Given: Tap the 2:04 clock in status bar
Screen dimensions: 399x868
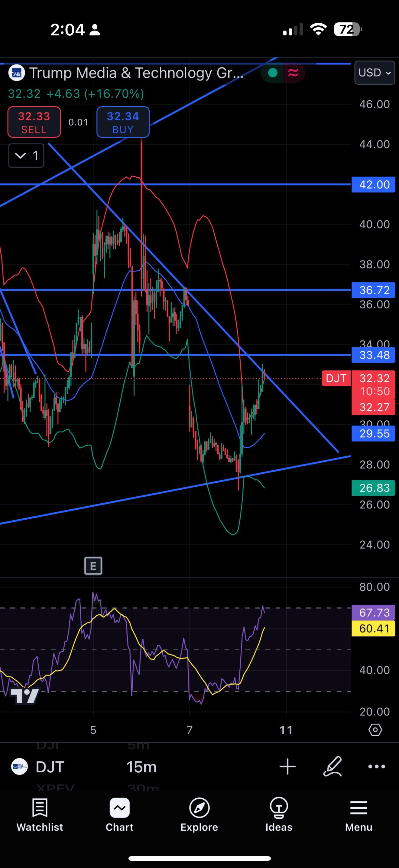Looking at the screenshot, I should pyautogui.click(x=68, y=30).
